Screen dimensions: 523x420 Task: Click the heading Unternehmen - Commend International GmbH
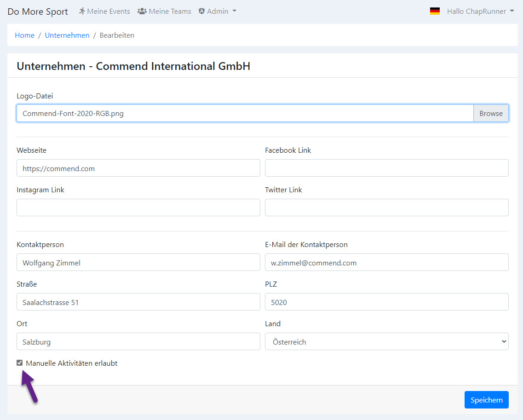point(133,66)
